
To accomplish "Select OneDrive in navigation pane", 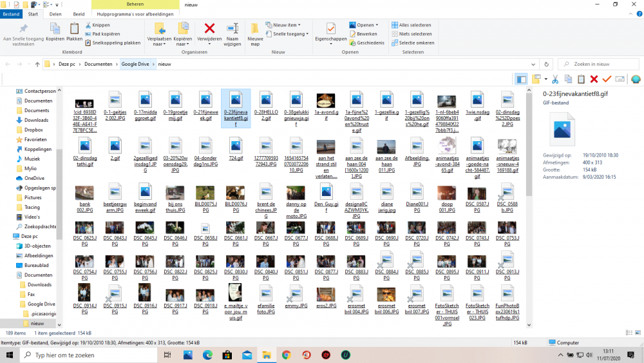I will click(x=34, y=179).
